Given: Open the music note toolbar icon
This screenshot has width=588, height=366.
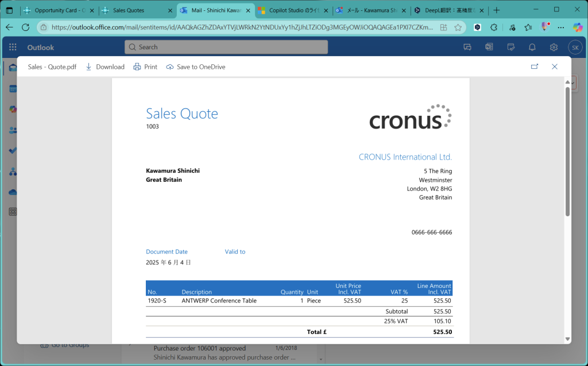Looking at the screenshot, I should 512,27.
